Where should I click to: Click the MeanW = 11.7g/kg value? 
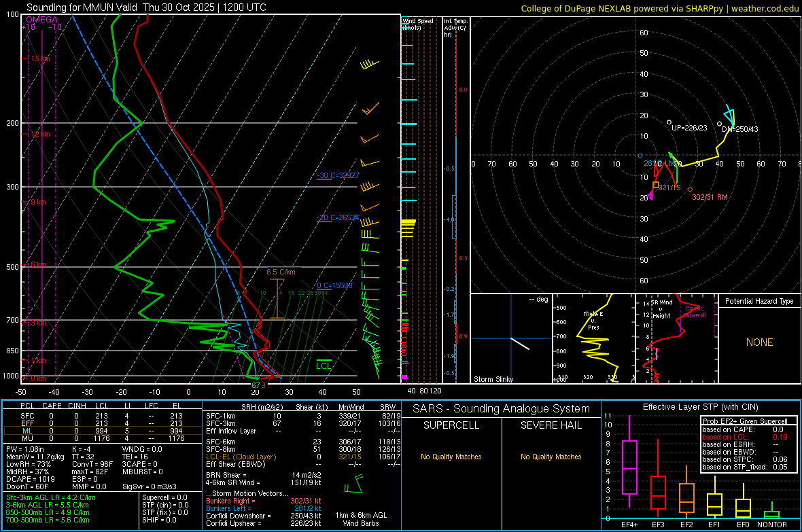point(35,457)
